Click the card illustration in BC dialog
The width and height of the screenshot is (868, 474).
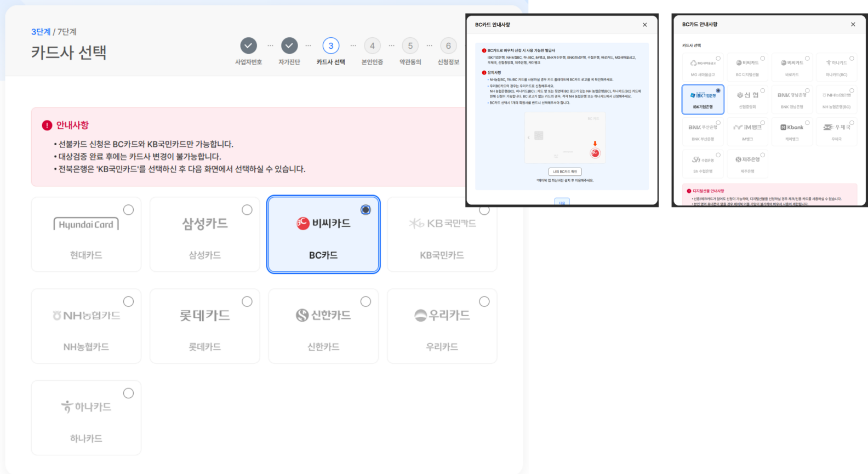(565, 137)
